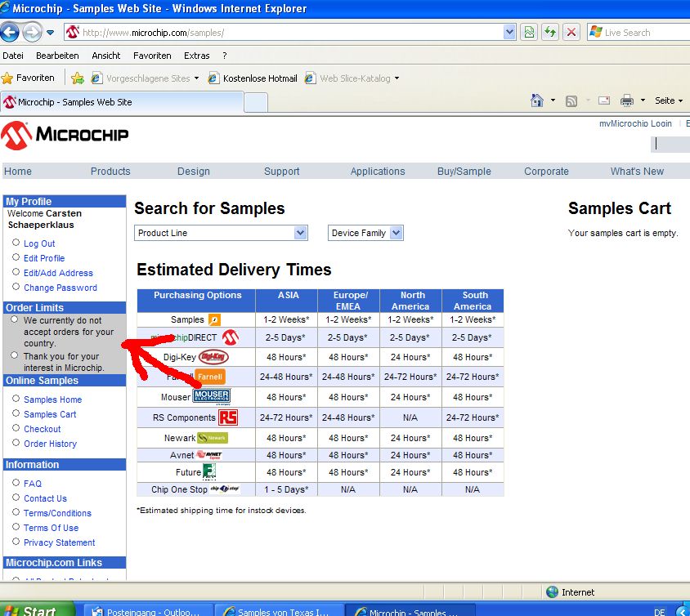The height and width of the screenshot is (616, 690).
Task: Stop loading with the red X icon
Action: 571,32
